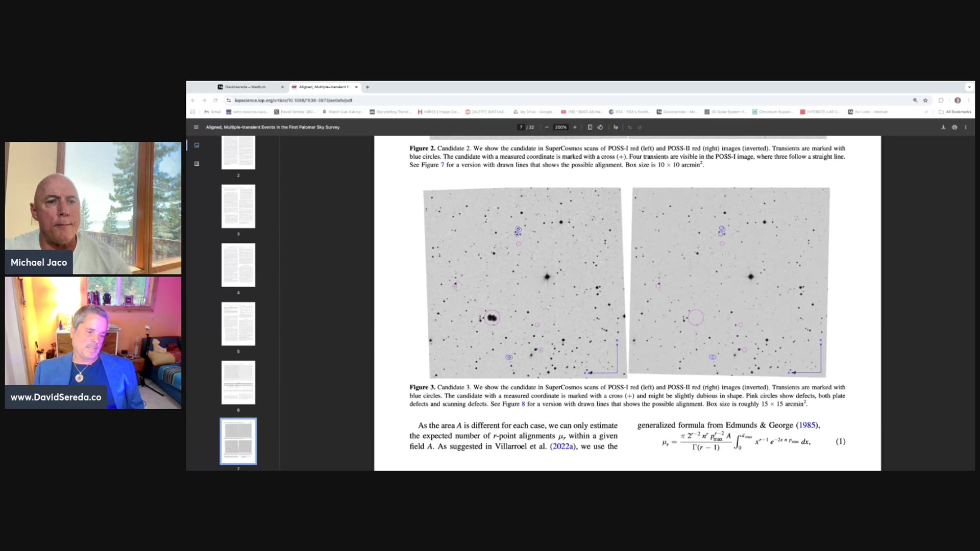Open the PDF menu via the hamburger icon

click(x=197, y=127)
